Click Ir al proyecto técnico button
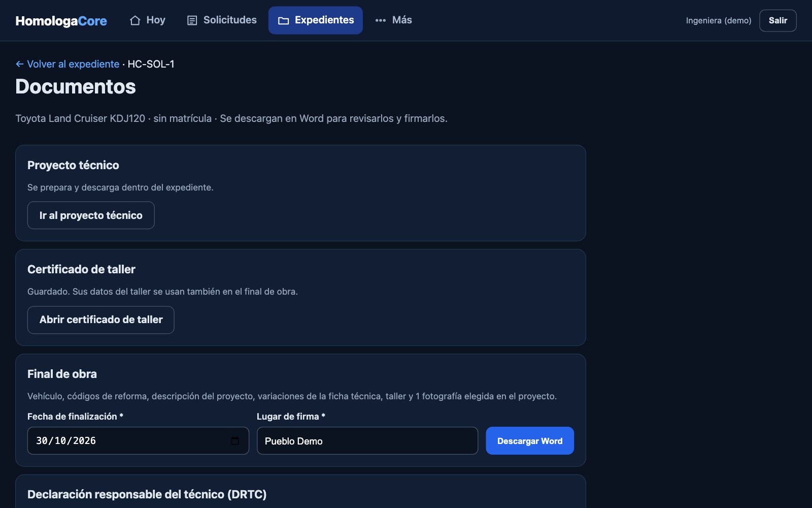Screen dimensions: 812x508 tap(91, 215)
